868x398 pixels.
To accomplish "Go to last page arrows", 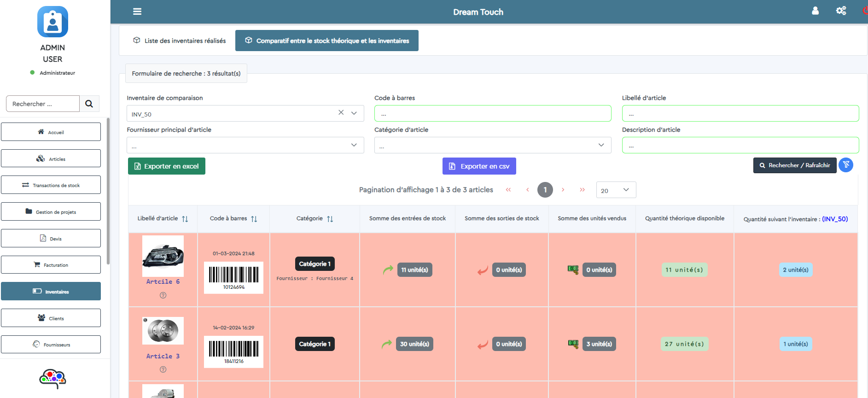I will (x=582, y=190).
